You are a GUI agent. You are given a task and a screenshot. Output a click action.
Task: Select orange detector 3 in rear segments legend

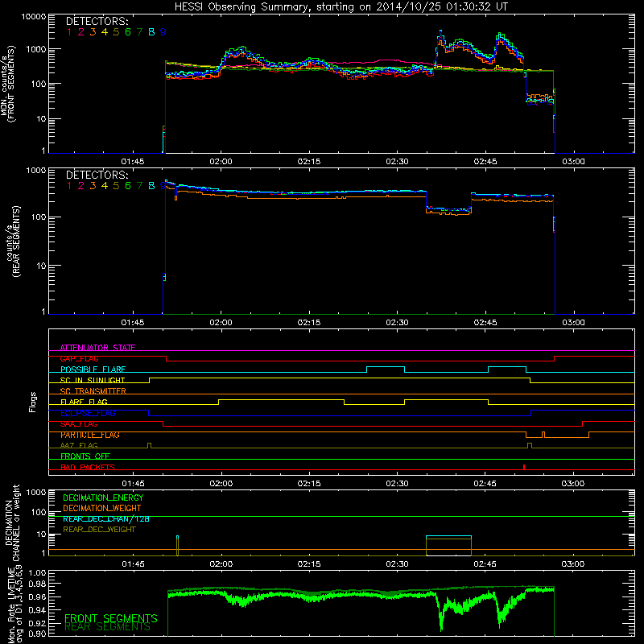tap(93, 186)
